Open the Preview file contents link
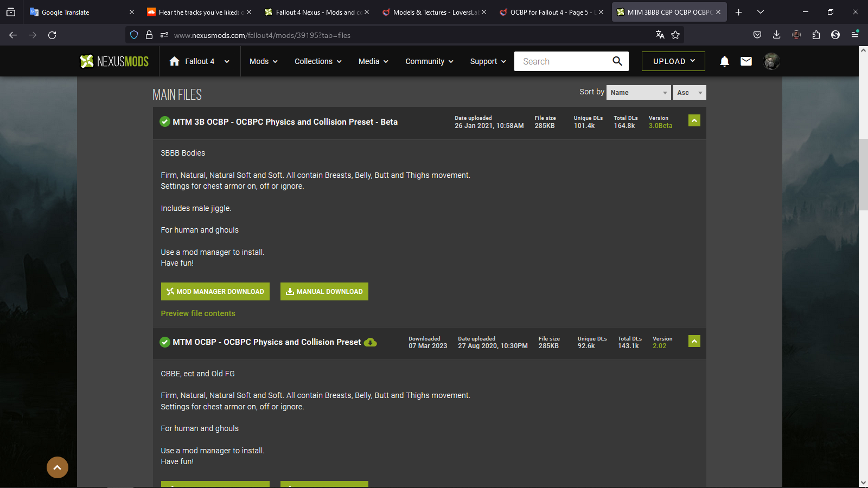Image resolution: width=868 pixels, height=488 pixels. (x=198, y=313)
